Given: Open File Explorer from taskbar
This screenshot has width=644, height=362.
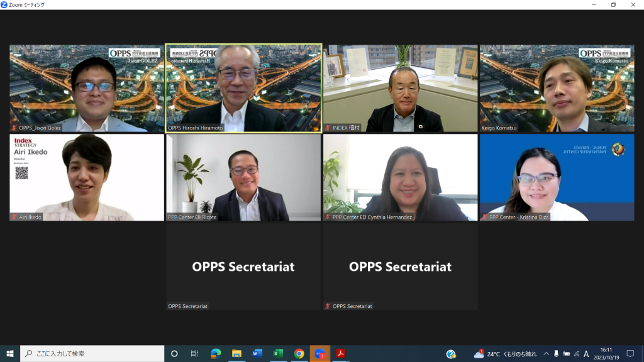Looking at the screenshot, I should click(x=236, y=353).
